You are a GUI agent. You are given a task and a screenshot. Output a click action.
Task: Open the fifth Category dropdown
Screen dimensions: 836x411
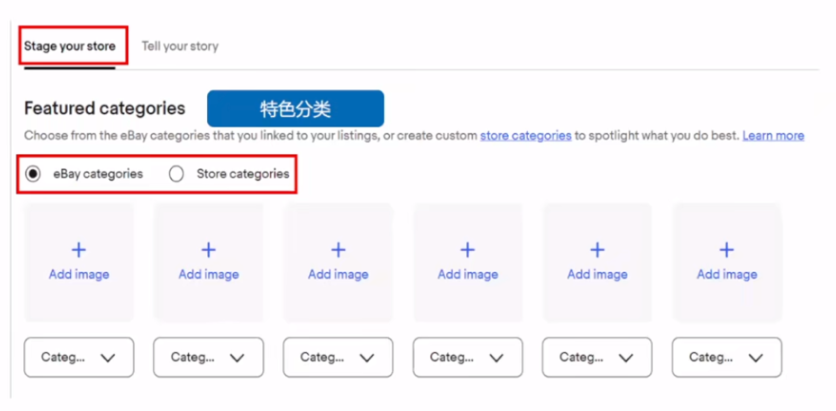point(597,357)
